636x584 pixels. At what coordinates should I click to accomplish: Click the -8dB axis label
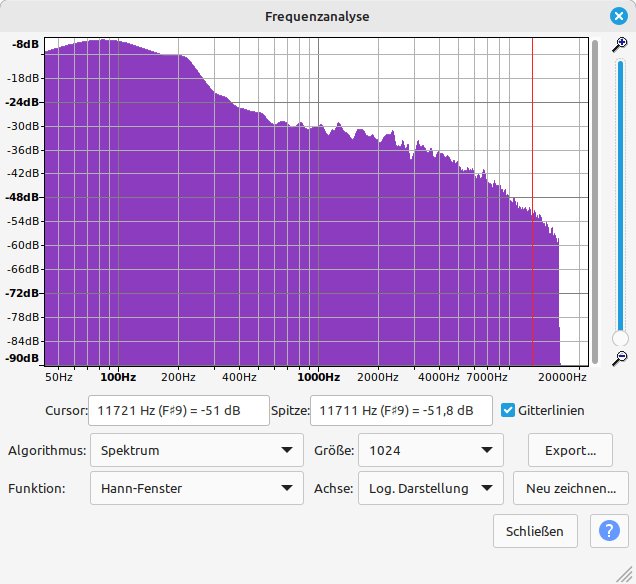pyautogui.click(x=25, y=44)
